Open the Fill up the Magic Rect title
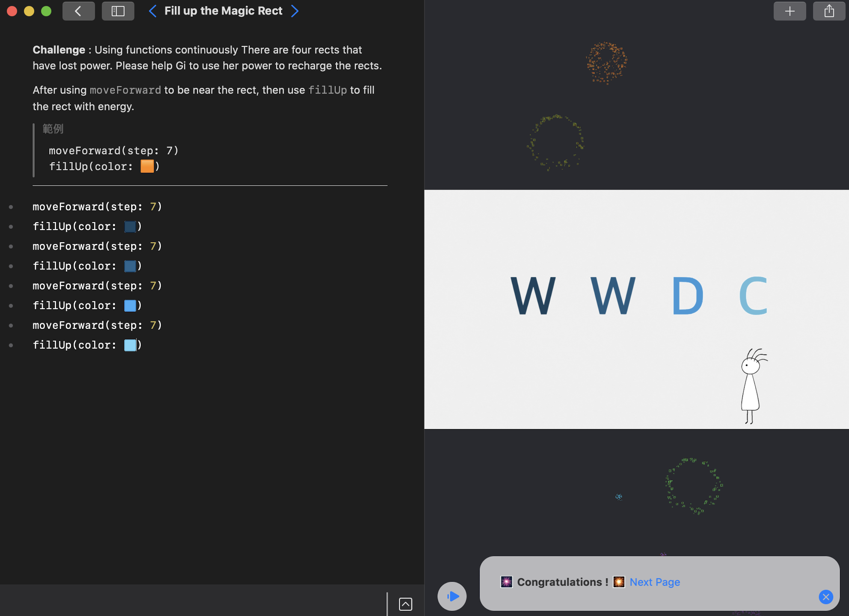 [x=223, y=11]
